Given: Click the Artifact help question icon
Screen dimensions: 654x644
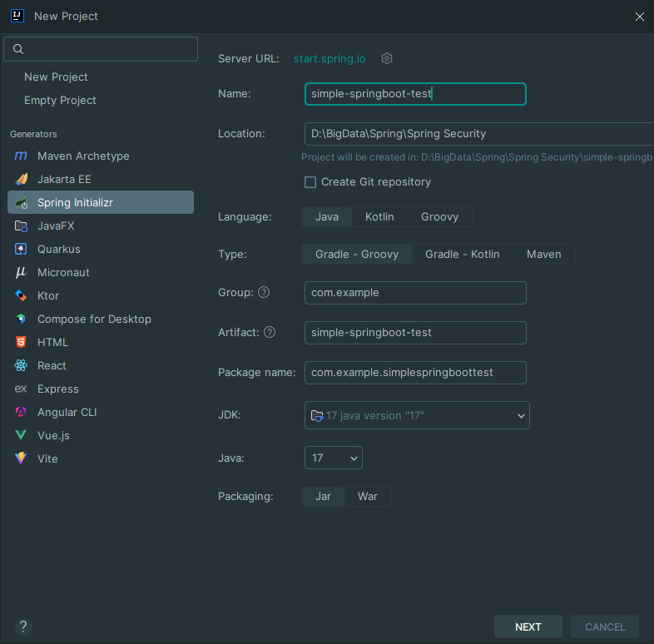Looking at the screenshot, I should pyautogui.click(x=270, y=333).
